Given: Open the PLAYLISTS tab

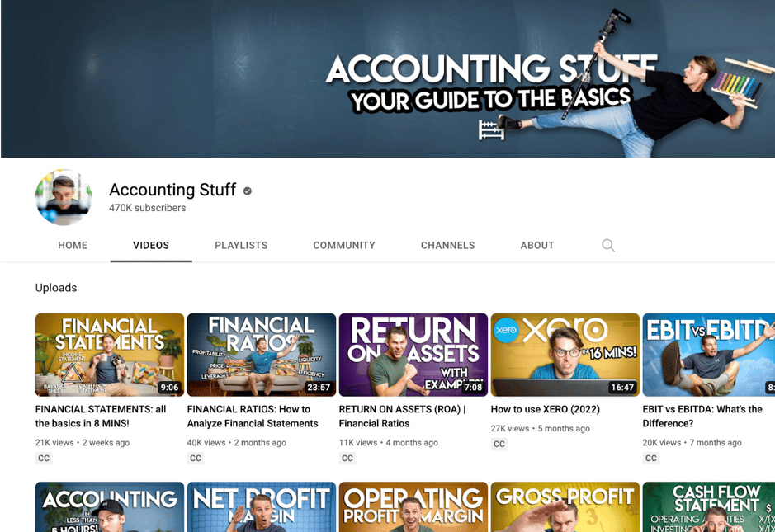Looking at the screenshot, I should click(241, 246).
